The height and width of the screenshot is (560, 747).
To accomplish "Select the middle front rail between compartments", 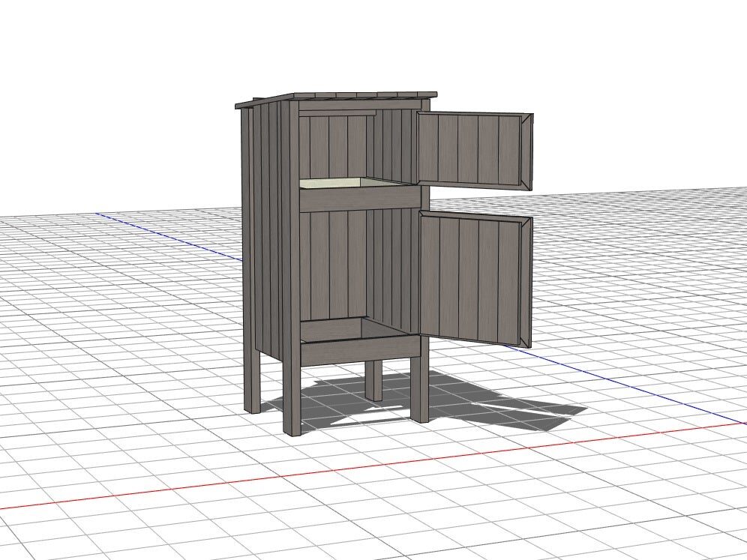I will coord(360,199).
